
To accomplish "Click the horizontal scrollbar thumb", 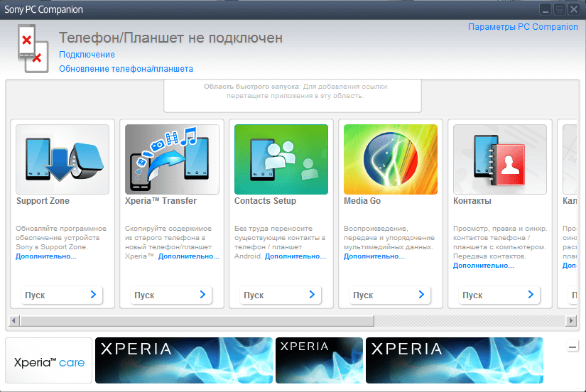I will tap(197, 320).
